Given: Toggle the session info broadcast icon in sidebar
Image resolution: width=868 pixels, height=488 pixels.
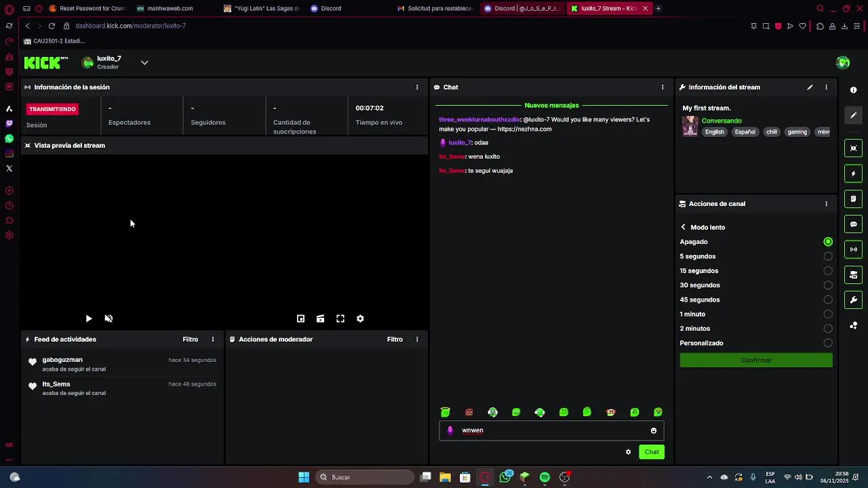Looking at the screenshot, I should 853,249.
